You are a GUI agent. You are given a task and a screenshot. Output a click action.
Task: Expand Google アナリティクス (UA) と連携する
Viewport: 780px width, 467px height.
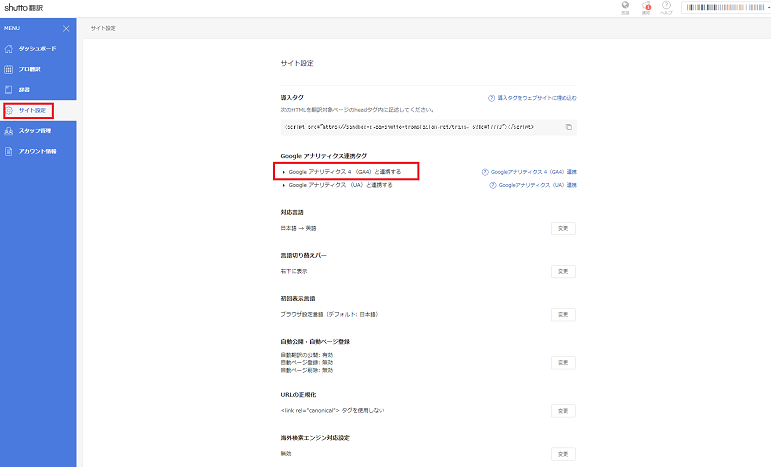tap(340, 185)
